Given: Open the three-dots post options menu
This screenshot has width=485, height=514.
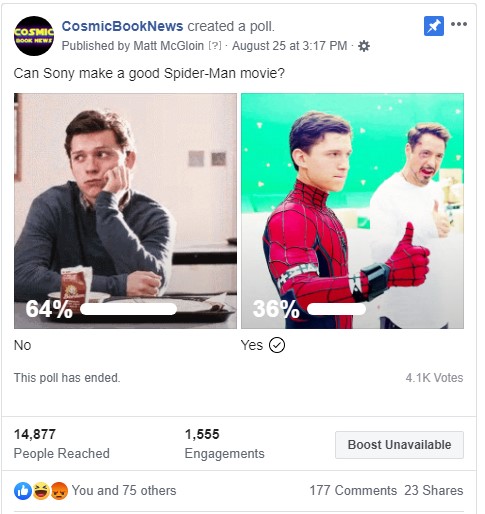Looking at the screenshot, I should tap(459, 24).
